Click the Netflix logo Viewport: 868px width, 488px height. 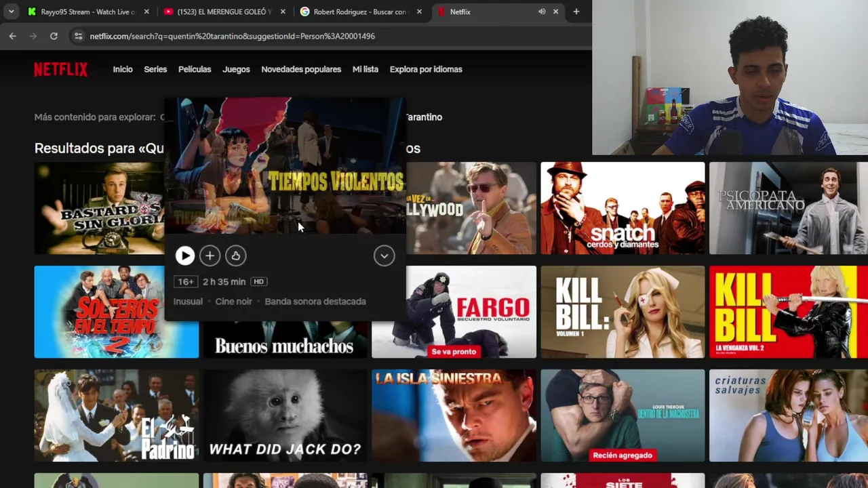coord(61,69)
